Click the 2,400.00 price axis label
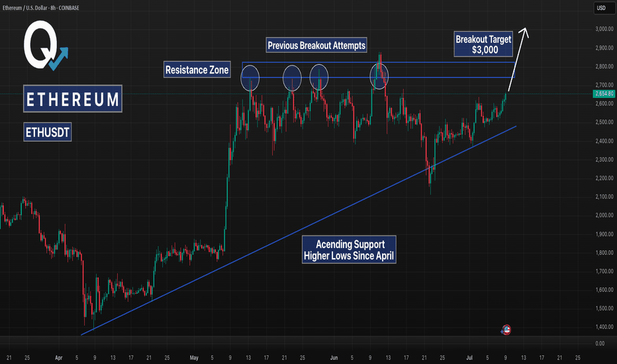Viewport: 617px width, 364px height. click(x=604, y=141)
